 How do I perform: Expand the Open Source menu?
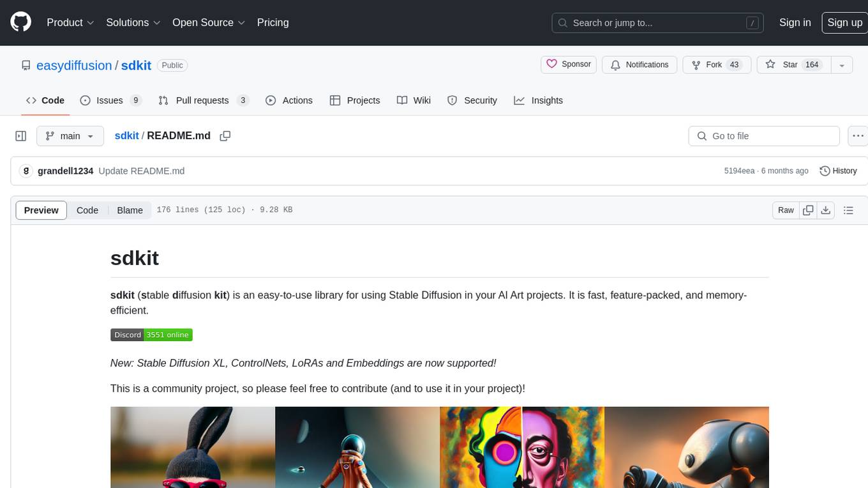(209, 22)
